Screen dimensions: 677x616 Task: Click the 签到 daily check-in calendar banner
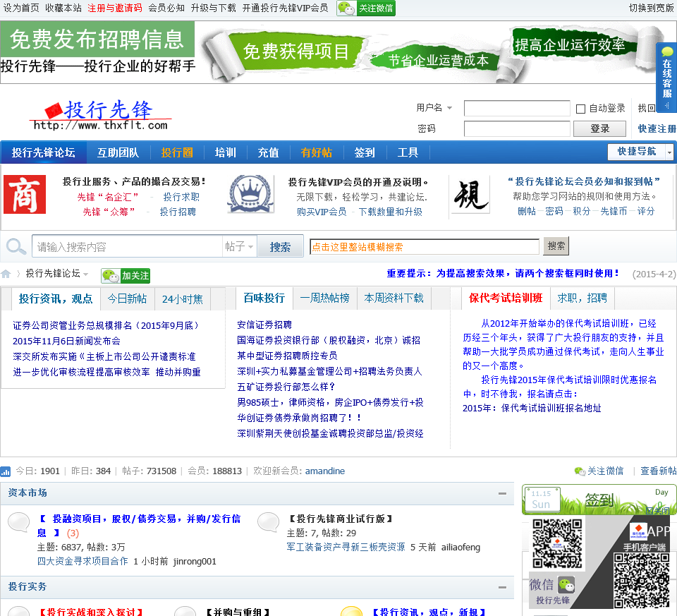[599, 500]
